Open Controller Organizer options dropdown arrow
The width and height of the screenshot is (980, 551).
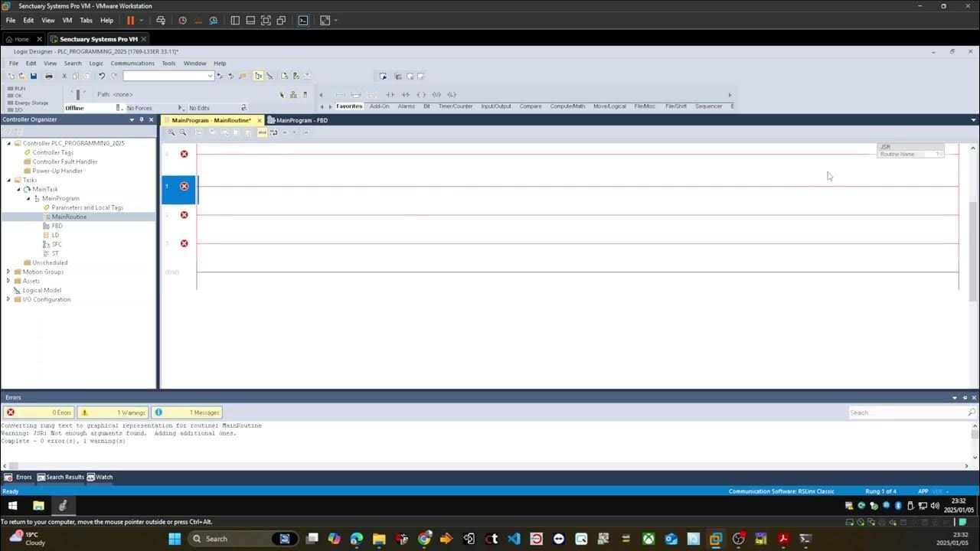(x=132, y=119)
